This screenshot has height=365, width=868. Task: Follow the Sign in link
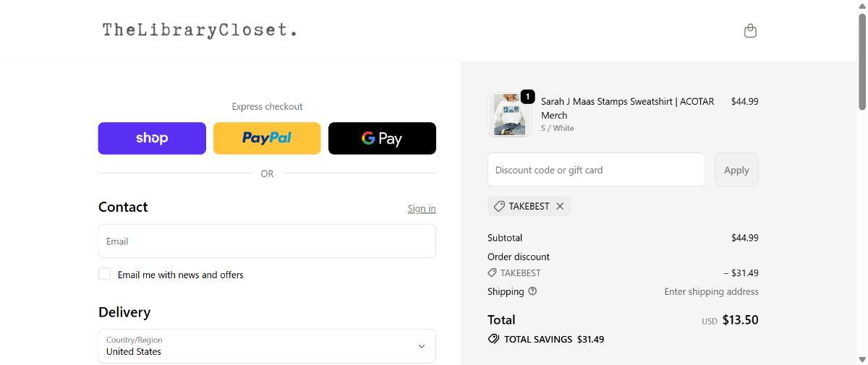(x=421, y=208)
